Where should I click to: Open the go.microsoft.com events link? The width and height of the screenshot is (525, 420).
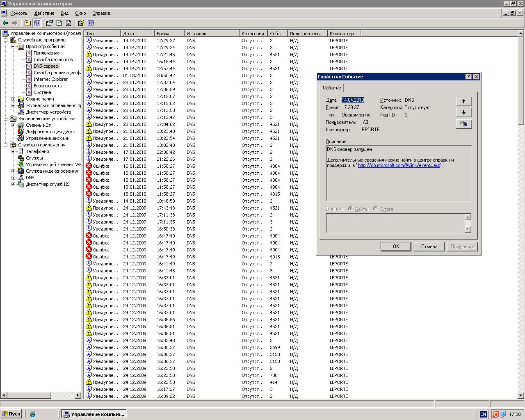pyautogui.click(x=399, y=165)
